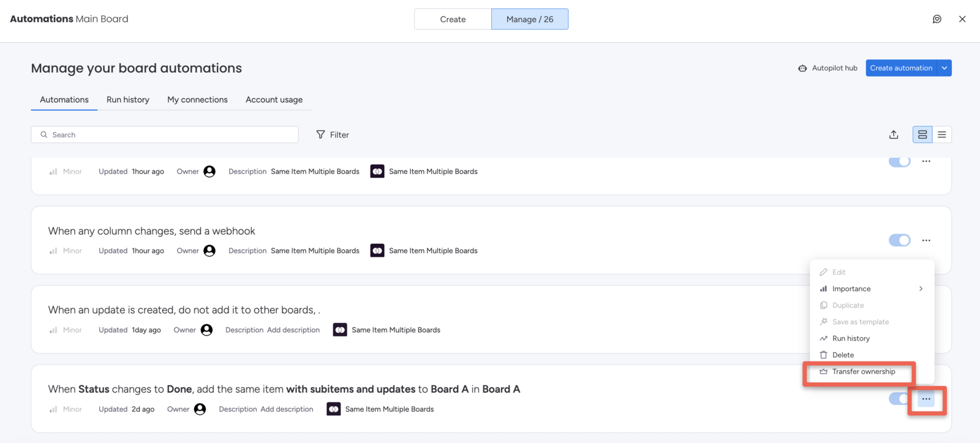Open the Automations sub-tab
This screenshot has width=980, height=443.
point(64,99)
